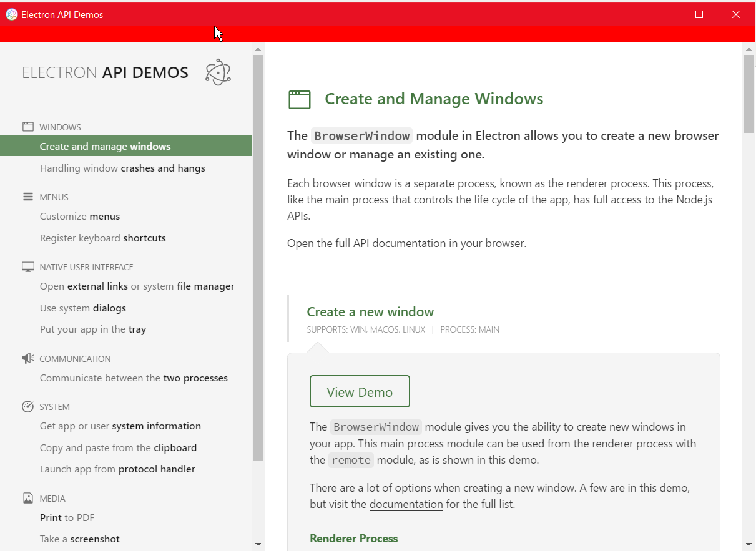Click the Electron atom logo in sidebar

pos(218,72)
